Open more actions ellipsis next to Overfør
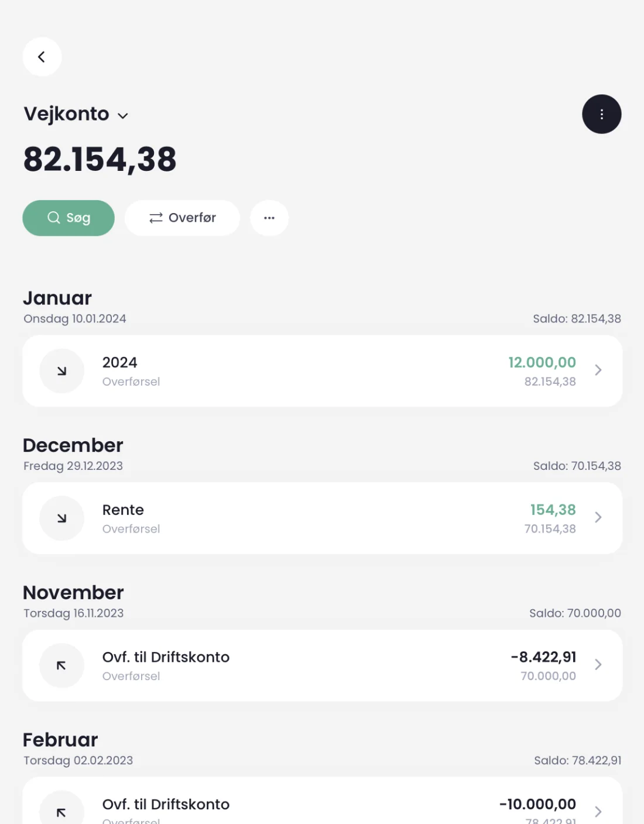644x824 pixels. pyautogui.click(x=269, y=218)
